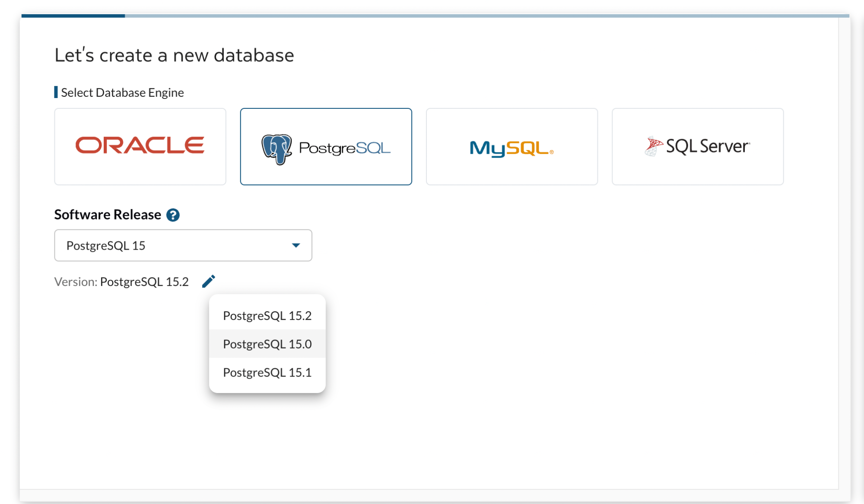This screenshot has height=504, width=864.
Task: Select the PostgreSQL engine card
Action: pyautogui.click(x=326, y=147)
